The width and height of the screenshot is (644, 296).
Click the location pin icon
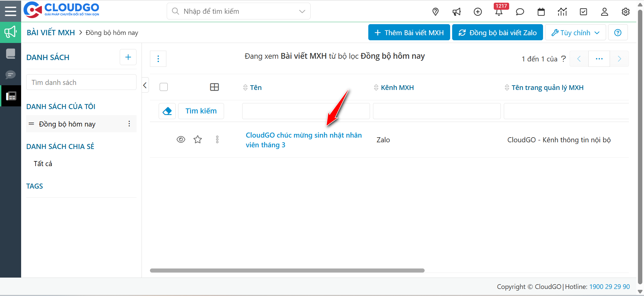click(x=435, y=12)
